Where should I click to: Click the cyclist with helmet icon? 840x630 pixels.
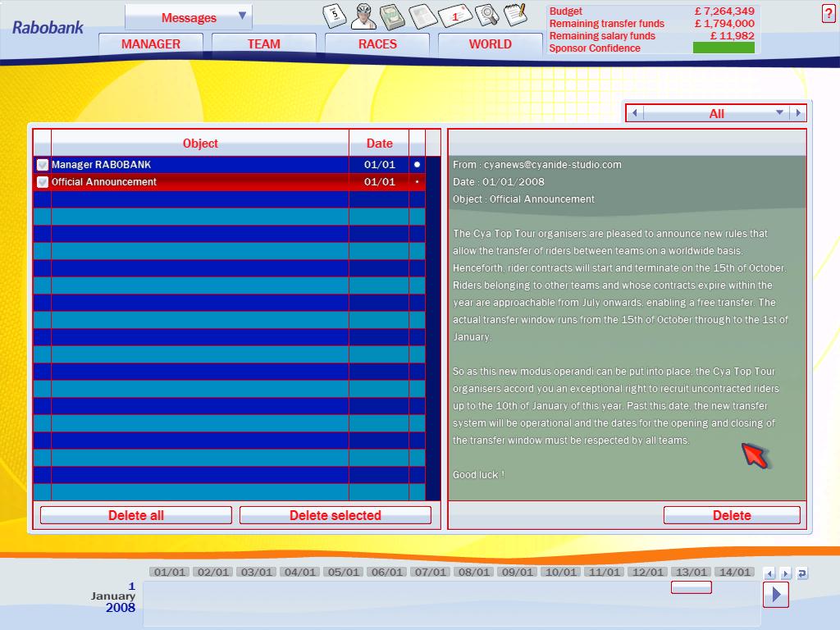[x=364, y=15]
